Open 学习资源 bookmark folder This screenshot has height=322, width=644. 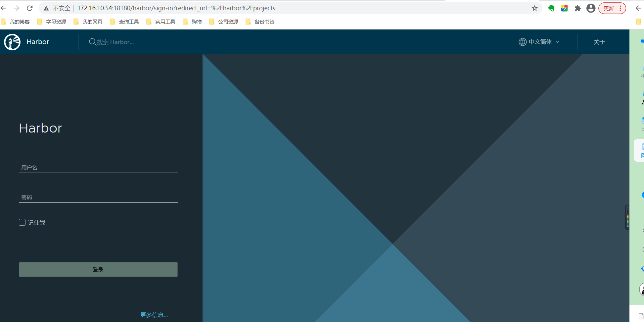(x=52, y=22)
